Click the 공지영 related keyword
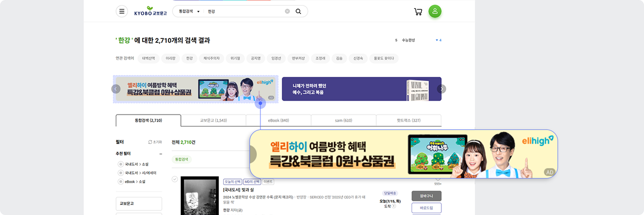The image size is (644, 215). coord(256,58)
